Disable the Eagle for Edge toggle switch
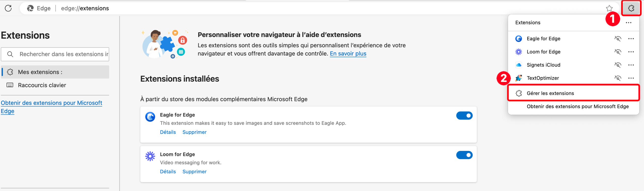Image resolution: width=644 pixels, height=191 pixels. 464,116
